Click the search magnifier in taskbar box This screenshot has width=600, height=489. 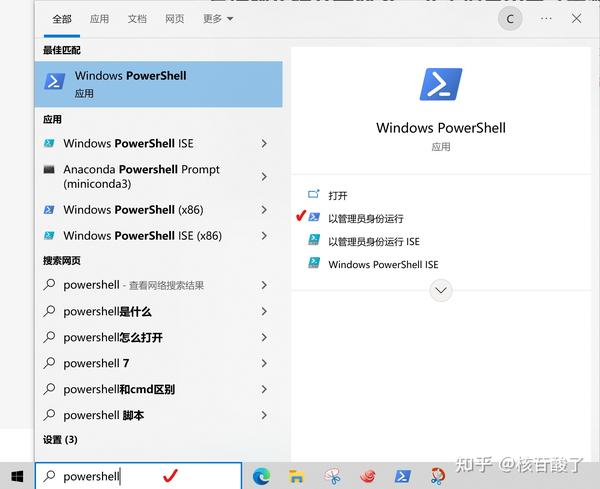[49, 476]
